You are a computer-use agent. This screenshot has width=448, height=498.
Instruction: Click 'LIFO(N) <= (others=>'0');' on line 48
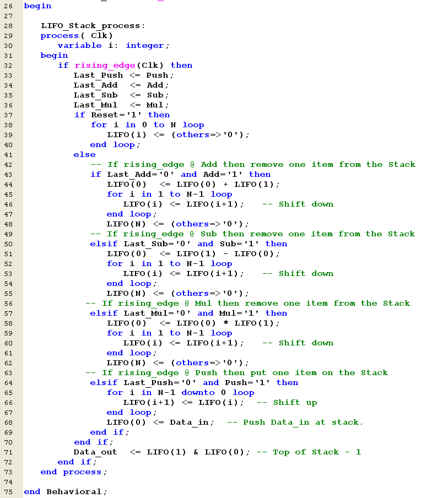(177, 224)
